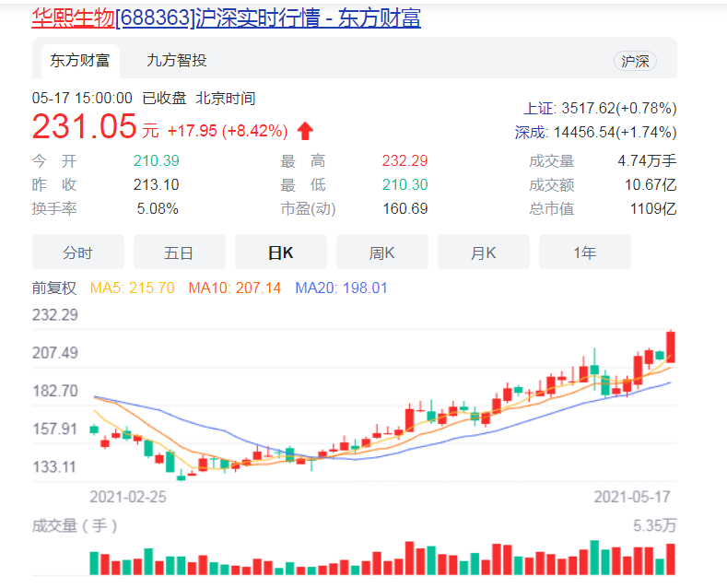Screen dimensions: 727x588
Task: Select the 月K chart view
Action: tap(484, 252)
